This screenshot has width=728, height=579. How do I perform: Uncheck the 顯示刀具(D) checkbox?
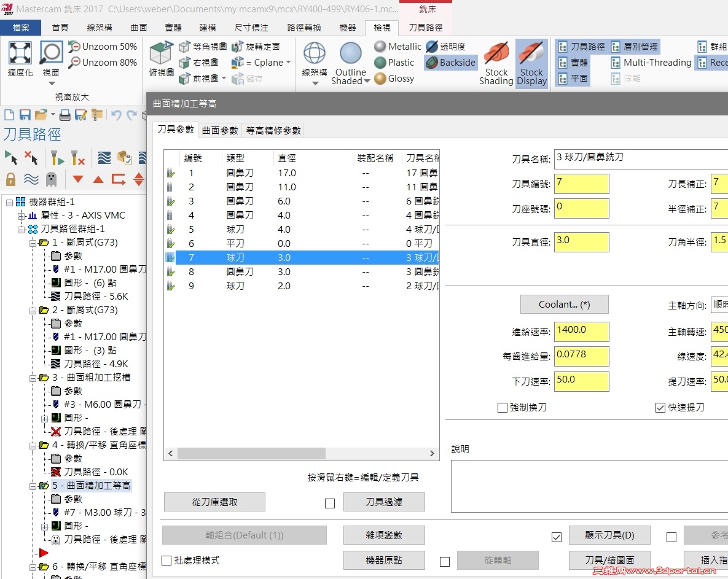pos(557,537)
